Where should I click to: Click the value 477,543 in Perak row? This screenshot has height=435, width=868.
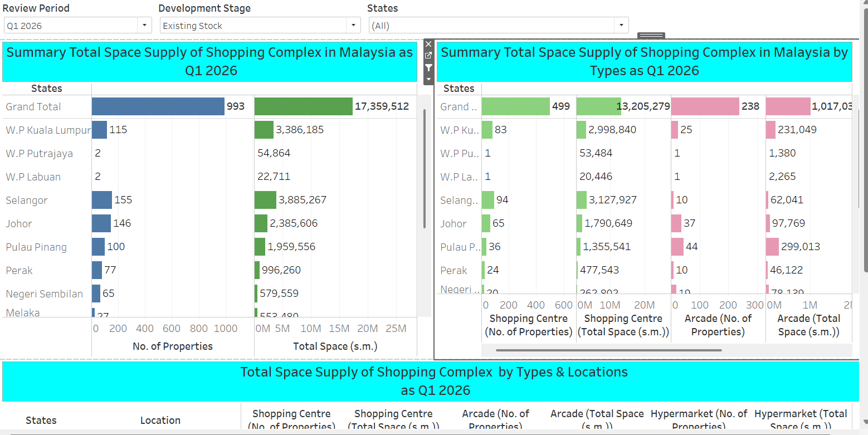point(599,270)
